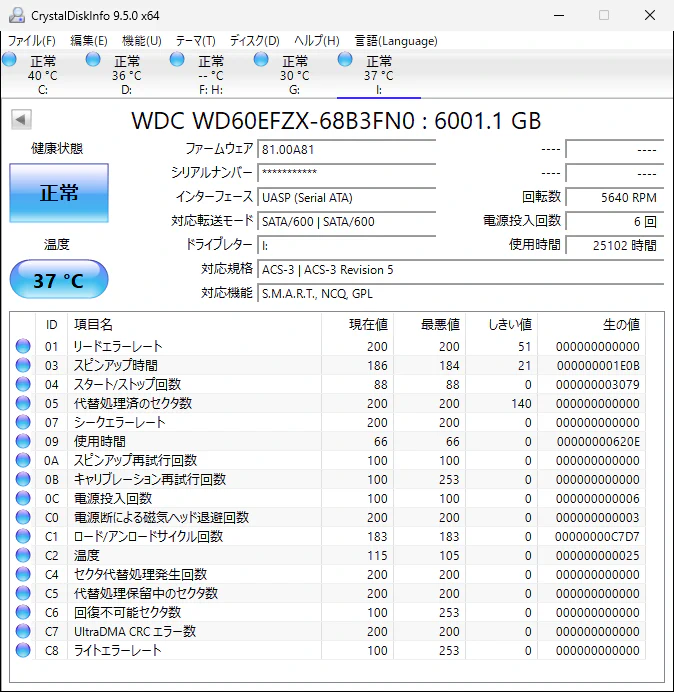Open the 編集(E) menu
The height and width of the screenshot is (692, 674).
[x=89, y=41]
